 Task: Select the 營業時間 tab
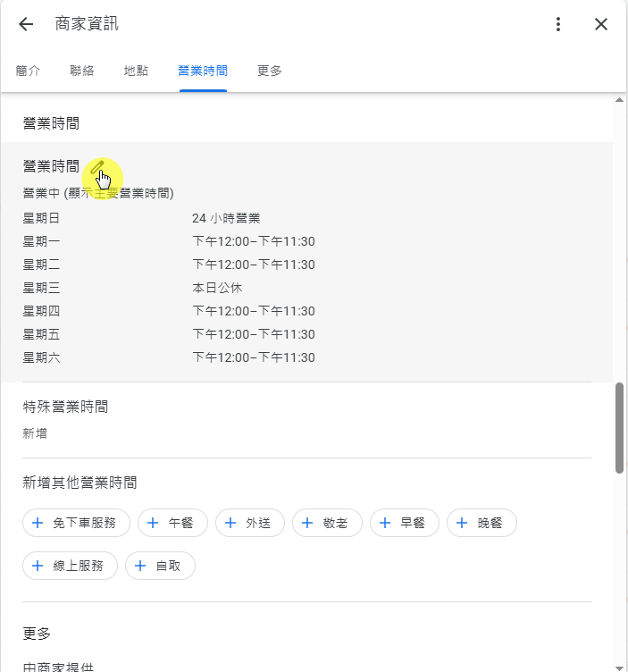[x=203, y=71]
